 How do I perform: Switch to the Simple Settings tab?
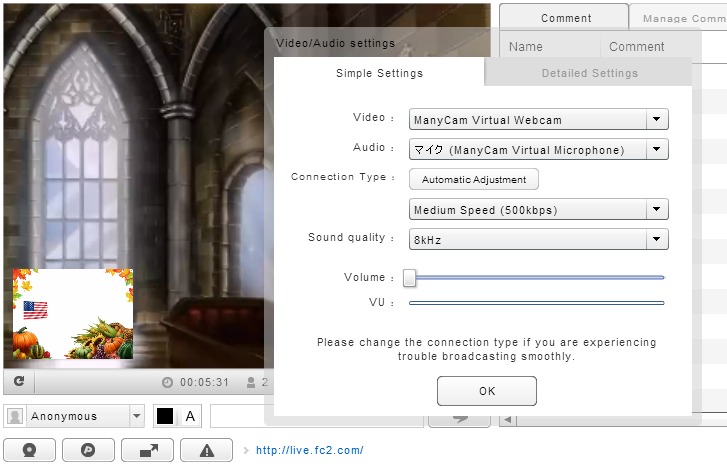[379, 73]
